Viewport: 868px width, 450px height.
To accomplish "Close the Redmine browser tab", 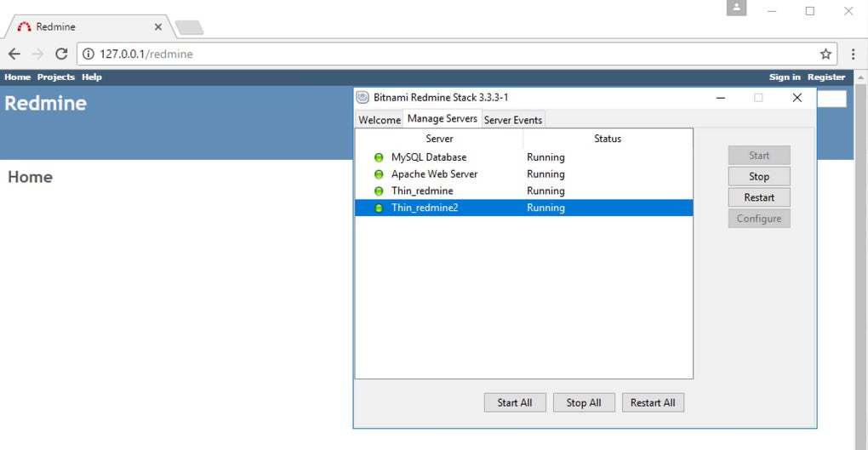I will [x=158, y=26].
